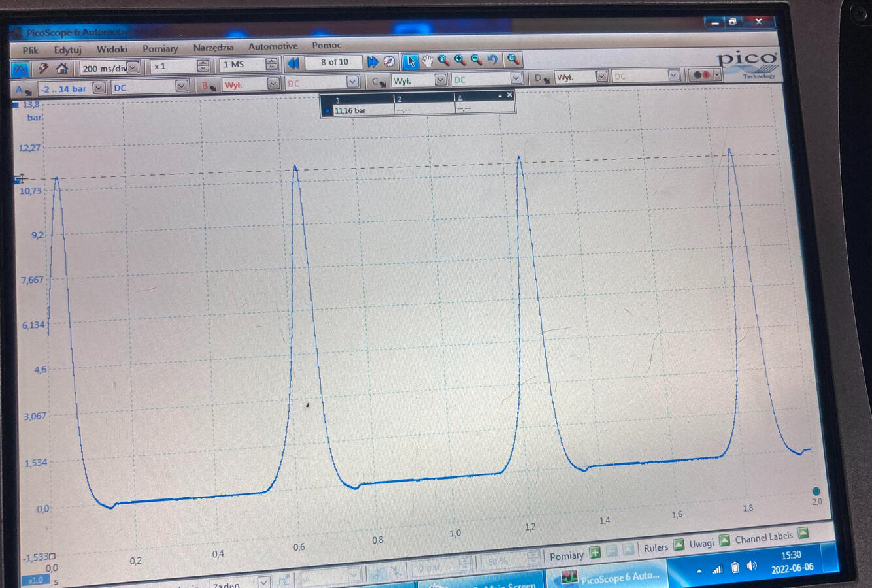Open Channel B Wył. range dropdown

[x=273, y=84]
